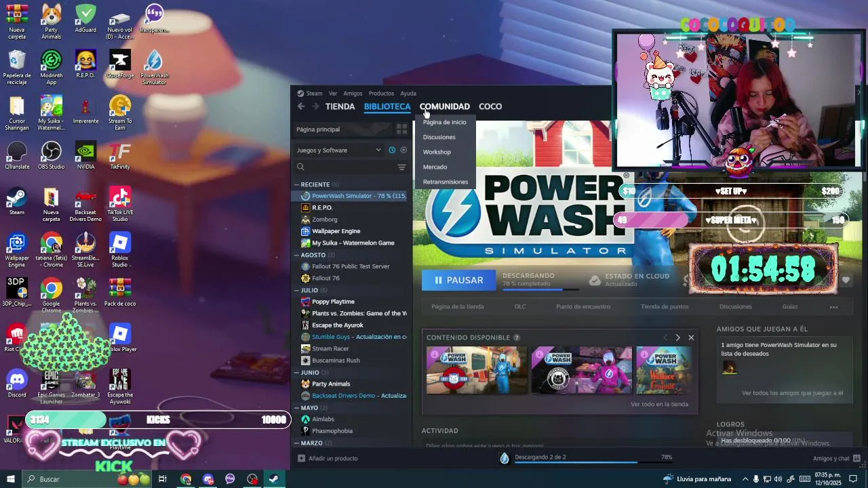
Task: Open Página de la tienda link
Action: coord(458,306)
